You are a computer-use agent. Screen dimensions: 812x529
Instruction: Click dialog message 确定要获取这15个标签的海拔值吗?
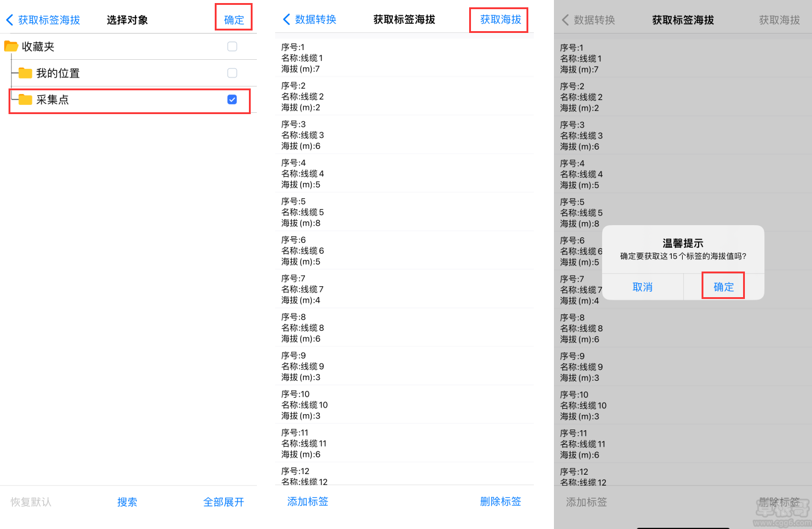[x=683, y=256]
